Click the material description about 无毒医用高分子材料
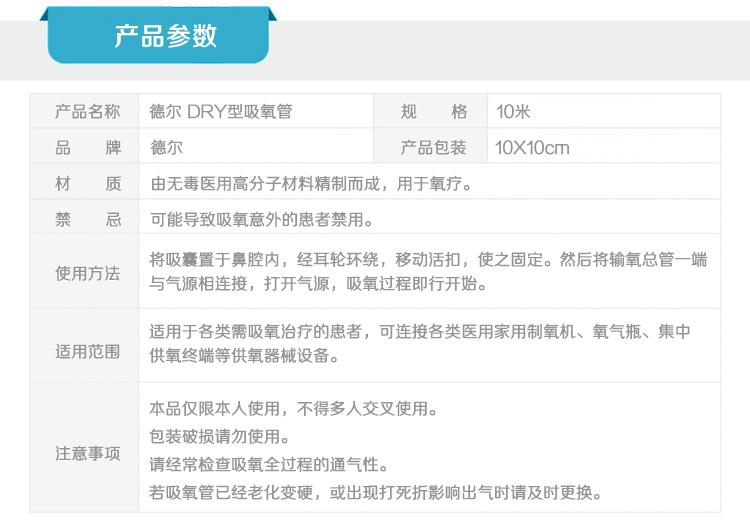Viewport: 750px width, 530px height. tap(310, 184)
